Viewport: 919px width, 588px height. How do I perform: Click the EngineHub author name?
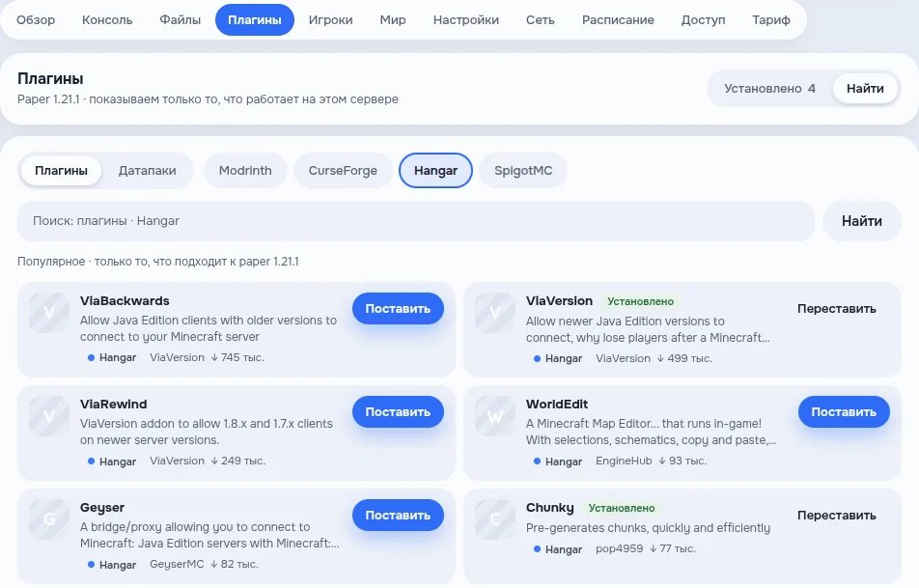624,461
